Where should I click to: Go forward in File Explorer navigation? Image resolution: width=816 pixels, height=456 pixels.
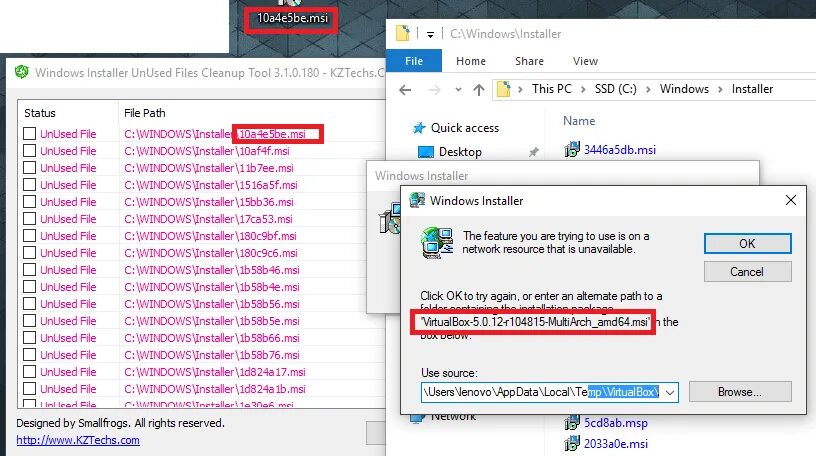click(434, 90)
